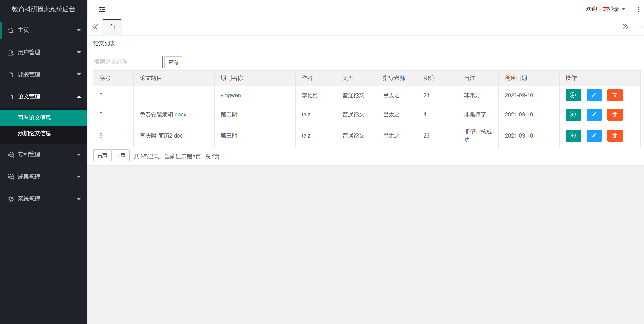Edit the yingwen paper row
Screen dimensions: 644x324
pyautogui.click(x=594, y=95)
